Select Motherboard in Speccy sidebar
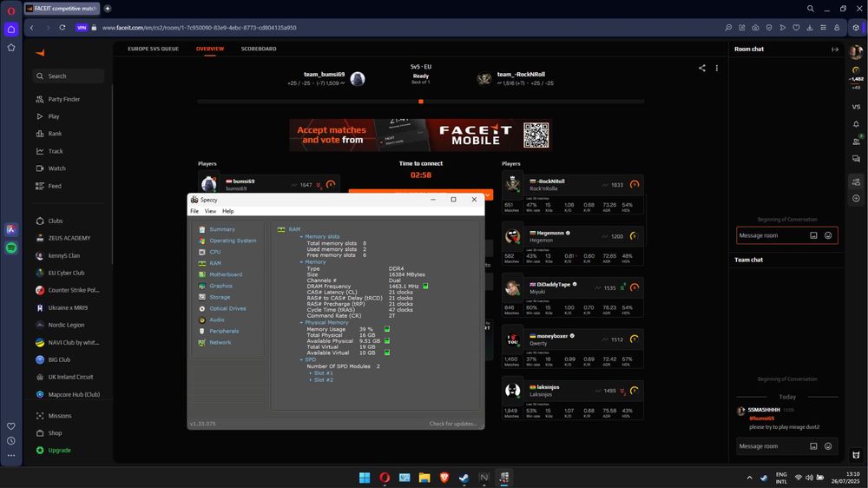868x488 pixels. click(226, 274)
